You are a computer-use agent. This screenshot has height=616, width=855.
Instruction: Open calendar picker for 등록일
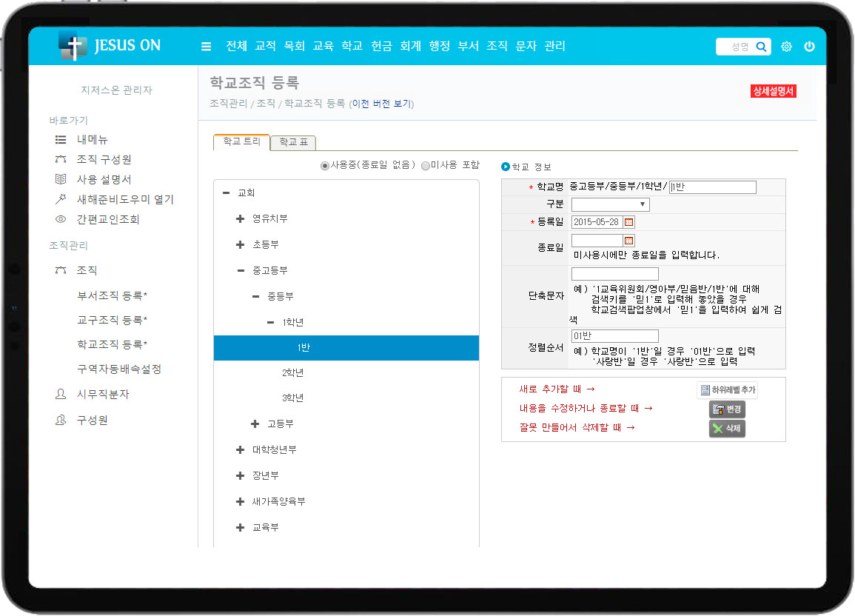pos(629,222)
